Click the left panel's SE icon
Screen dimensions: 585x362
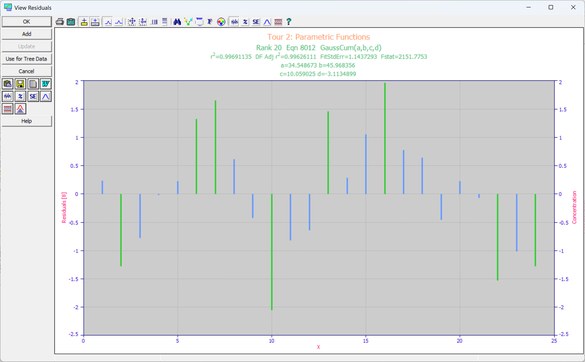[x=33, y=96]
